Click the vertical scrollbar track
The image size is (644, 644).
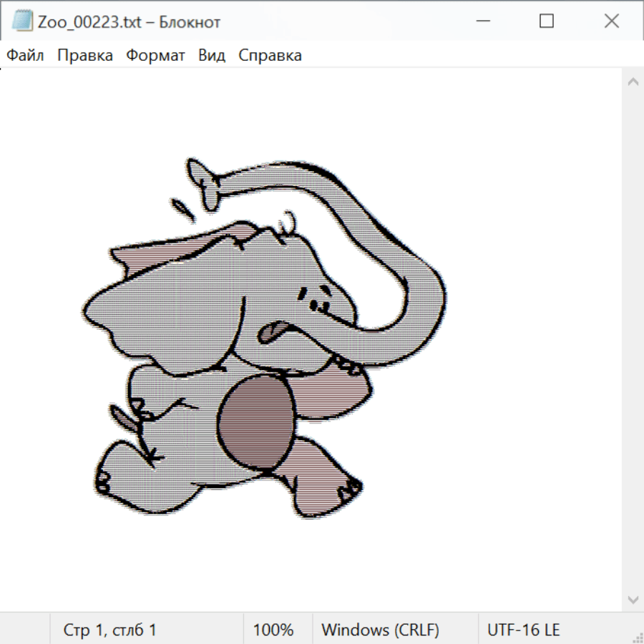(633, 341)
